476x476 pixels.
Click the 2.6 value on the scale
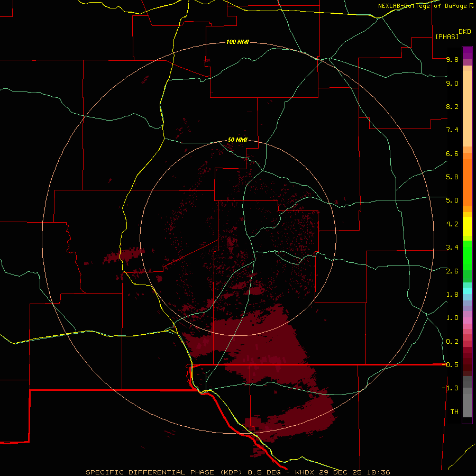(452, 271)
